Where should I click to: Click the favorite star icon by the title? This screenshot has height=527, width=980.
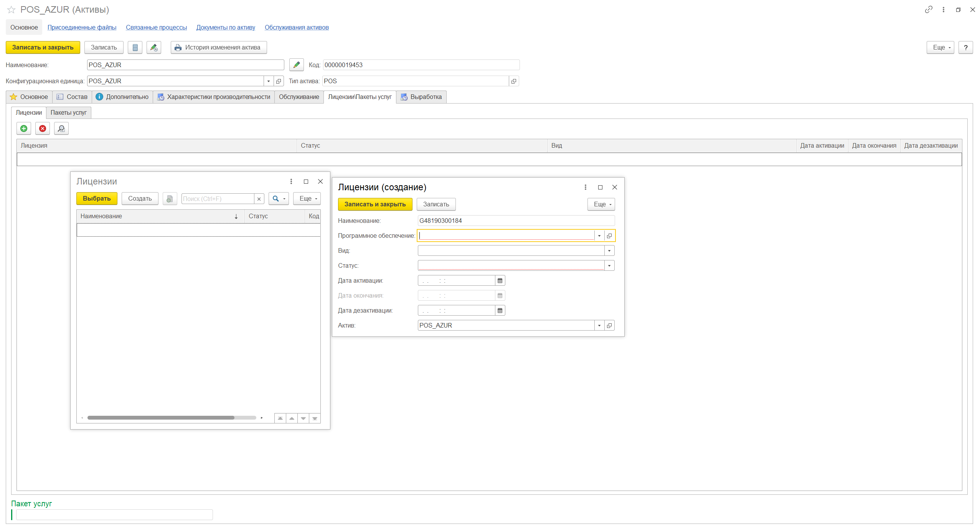(12, 10)
